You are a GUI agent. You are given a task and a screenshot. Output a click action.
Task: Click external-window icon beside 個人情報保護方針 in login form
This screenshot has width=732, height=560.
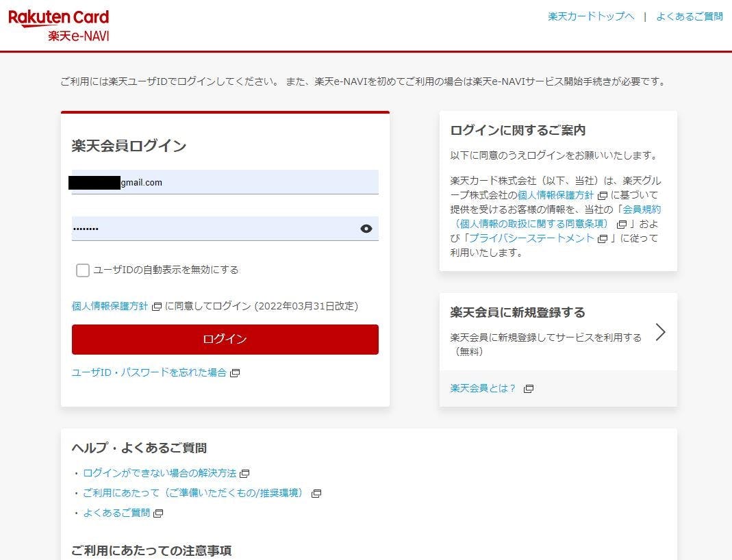157,307
